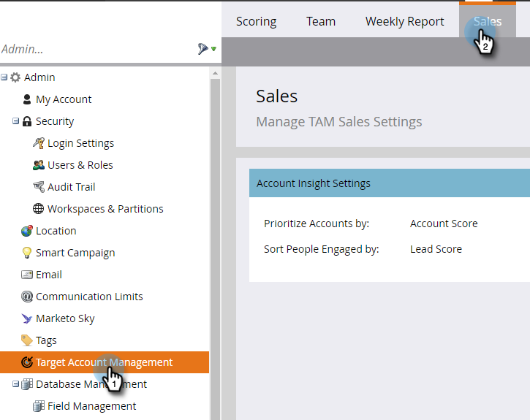Collapse the Database Management node
The image size is (530, 420).
click(x=16, y=384)
